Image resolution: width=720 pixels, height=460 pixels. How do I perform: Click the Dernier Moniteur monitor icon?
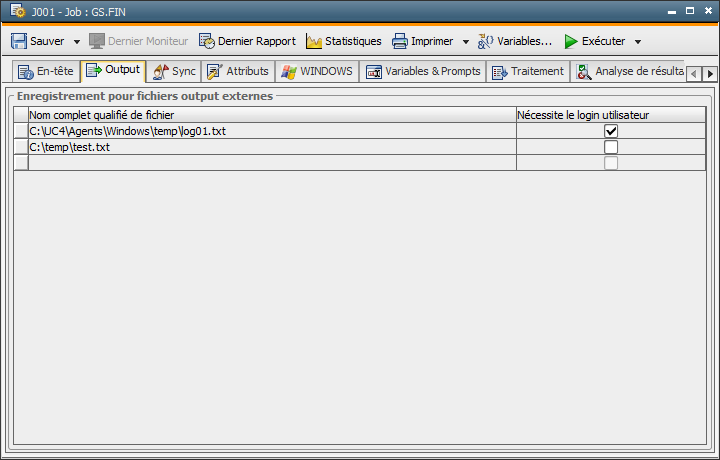click(x=97, y=41)
